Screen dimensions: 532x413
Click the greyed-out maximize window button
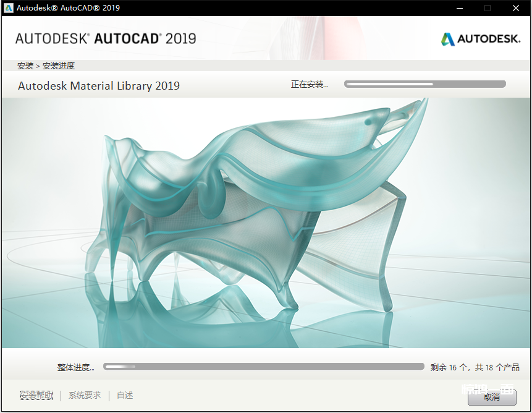coord(488,8)
